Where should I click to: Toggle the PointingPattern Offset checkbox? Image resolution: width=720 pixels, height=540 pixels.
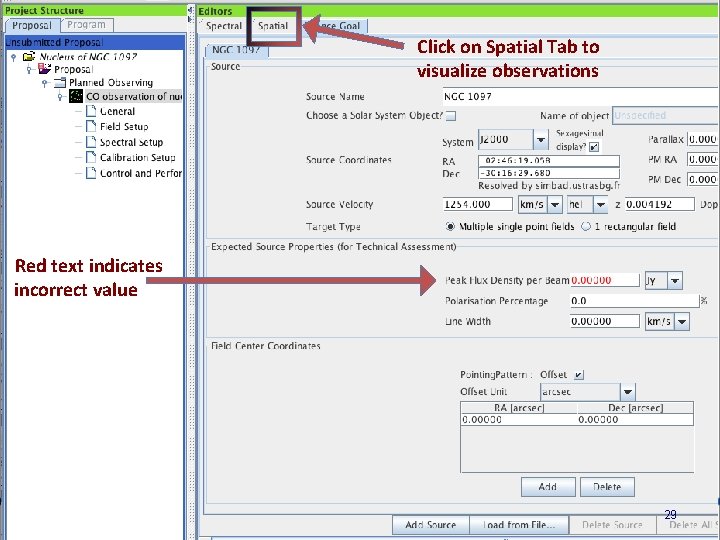[579, 375]
